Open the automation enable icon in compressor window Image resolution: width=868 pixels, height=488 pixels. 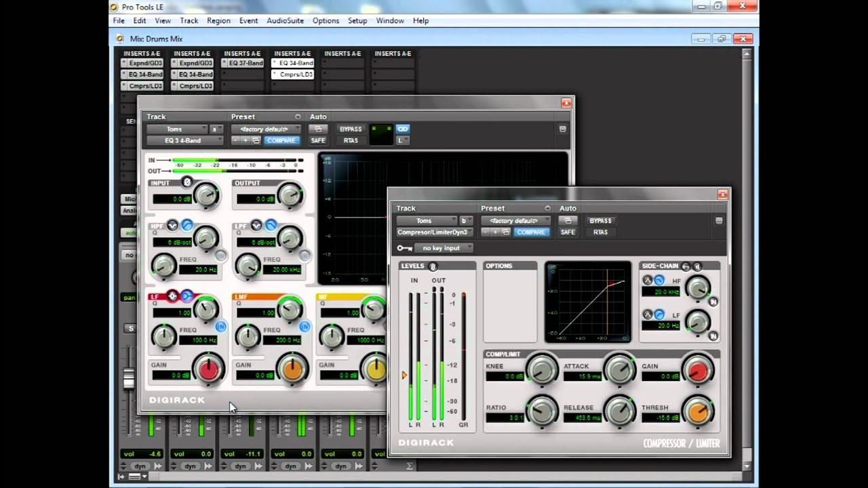tap(568, 220)
